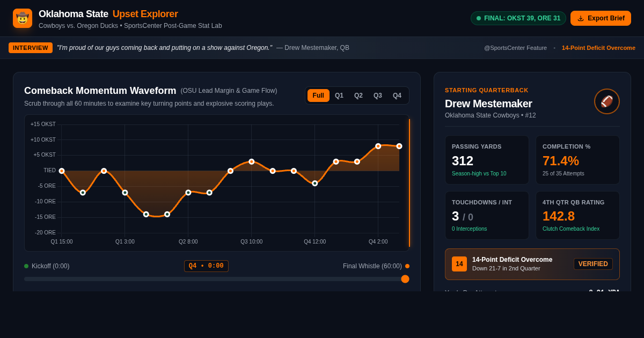This screenshot has height=338, width=644.
Task: Click the Clutch Comeback Index note
Action: (x=570, y=229)
